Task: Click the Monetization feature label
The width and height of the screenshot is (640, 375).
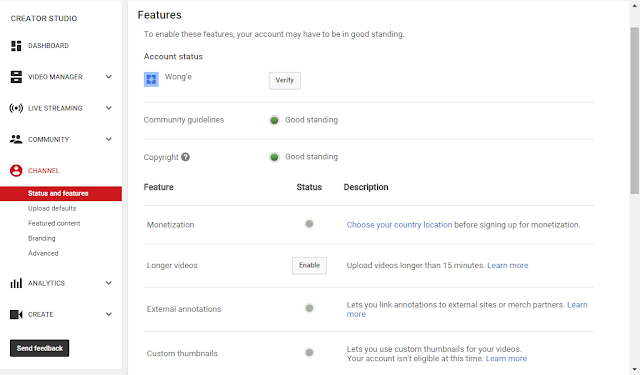Action: click(x=170, y=225)
